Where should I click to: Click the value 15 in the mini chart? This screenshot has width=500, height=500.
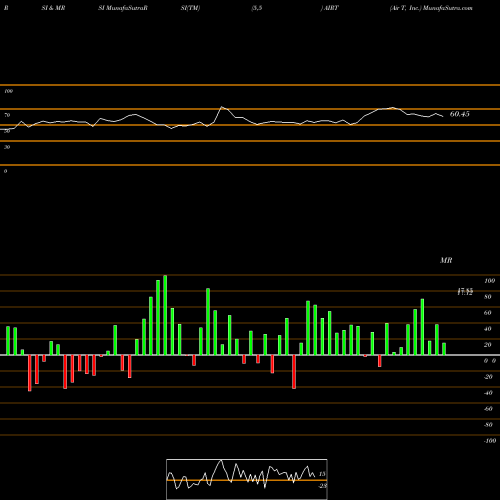322,474
